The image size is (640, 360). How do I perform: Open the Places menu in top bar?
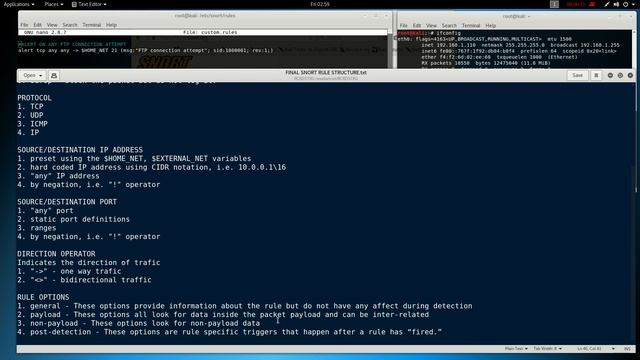(x=53, y=4)
